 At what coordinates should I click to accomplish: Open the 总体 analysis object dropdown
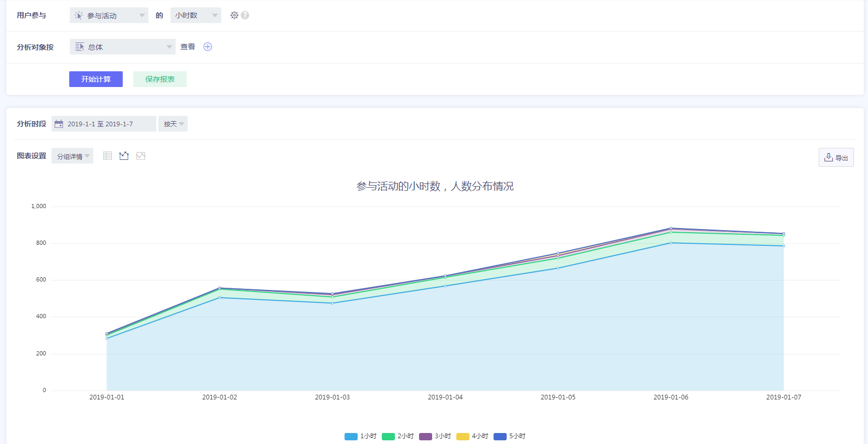pos(122,47)
